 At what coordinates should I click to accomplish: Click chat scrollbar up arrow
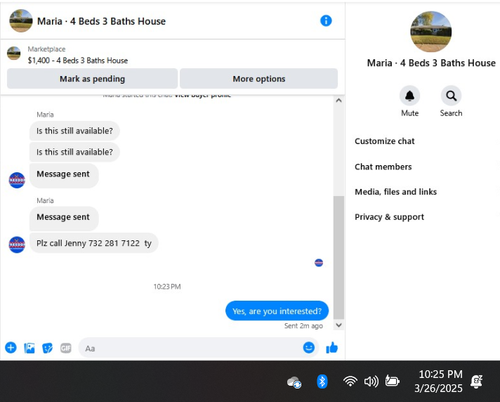339,100
